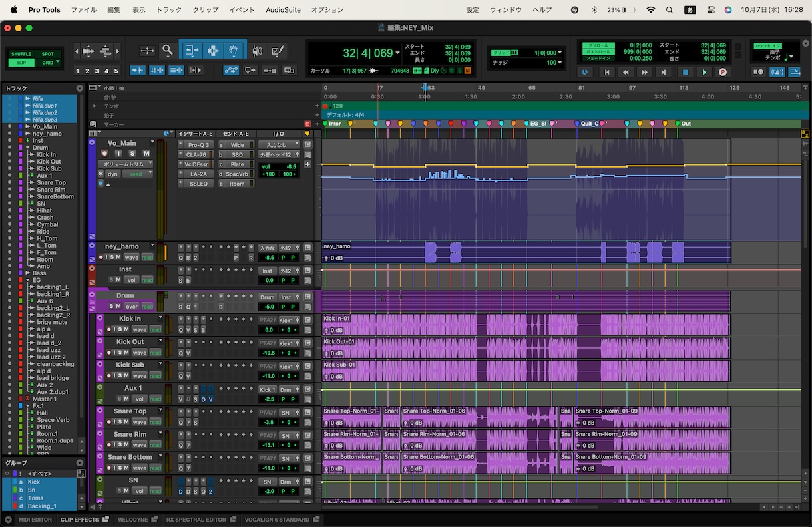The image size is (812, 527).
Task: Enable GRID edit mode
Action: pos(48,63)
